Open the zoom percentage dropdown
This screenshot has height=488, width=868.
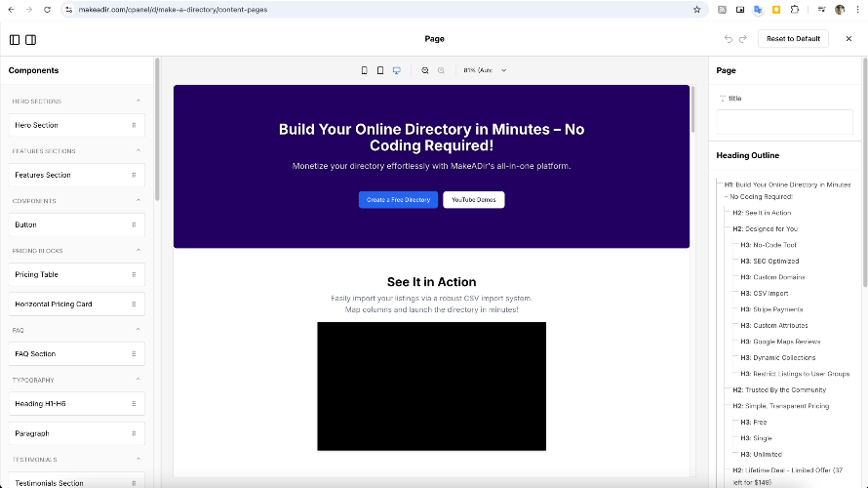pos(485,70)
